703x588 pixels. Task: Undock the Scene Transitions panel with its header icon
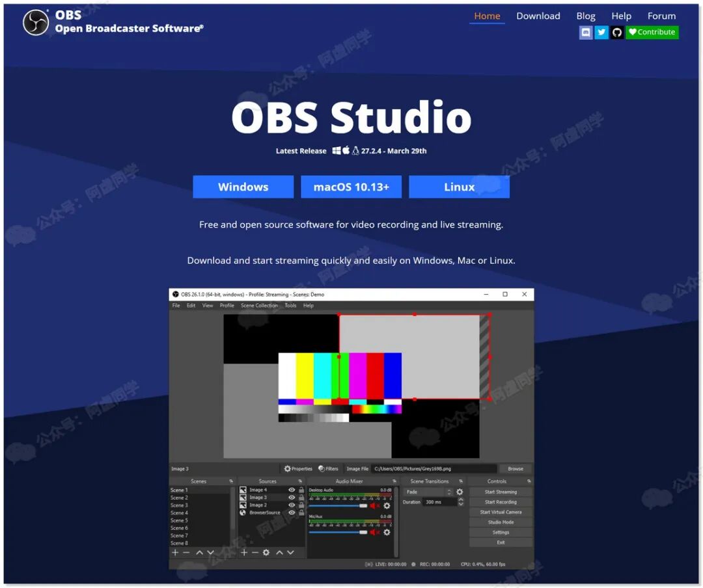(460, 481)
